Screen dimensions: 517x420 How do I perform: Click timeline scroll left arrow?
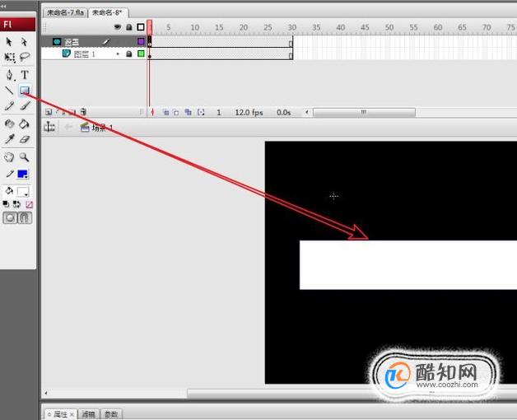tap(306, 112)
